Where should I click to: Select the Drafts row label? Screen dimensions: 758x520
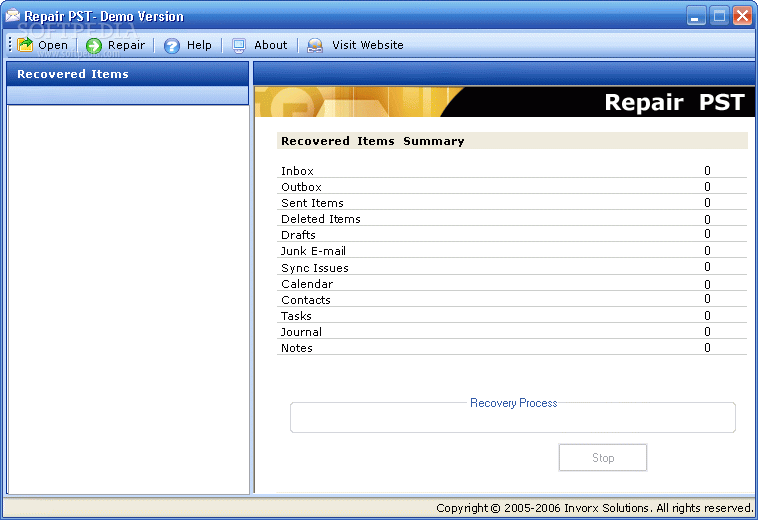[x=298, y=235]
